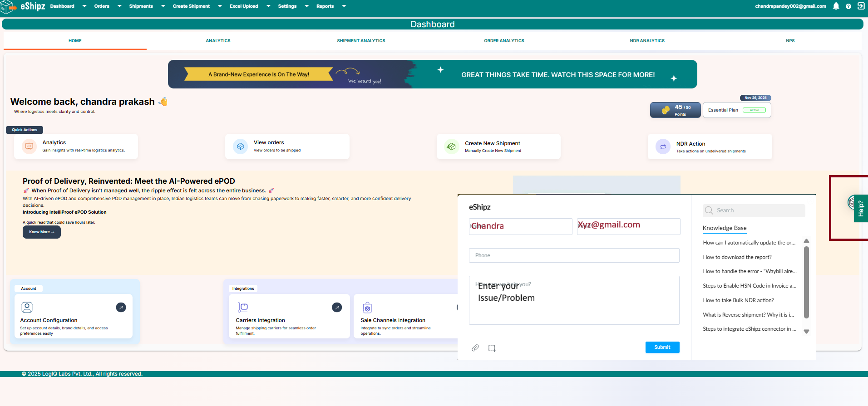Click the Create New Shipment icon
The width and height of the screenshot is (868, 406).
[x=451, y=147]
